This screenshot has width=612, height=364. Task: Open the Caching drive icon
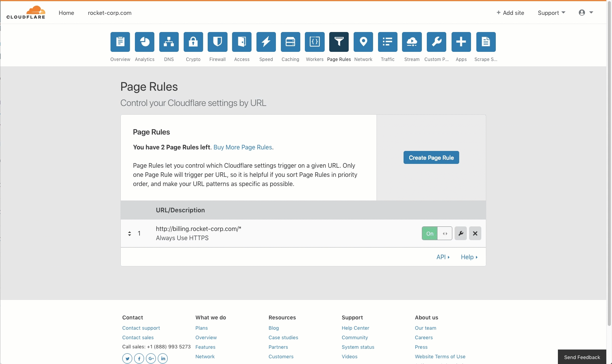(x=290, y=42)
